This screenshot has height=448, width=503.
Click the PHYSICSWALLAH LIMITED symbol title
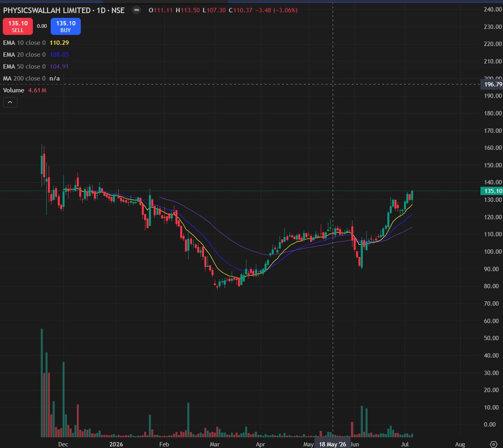point(47,10)
